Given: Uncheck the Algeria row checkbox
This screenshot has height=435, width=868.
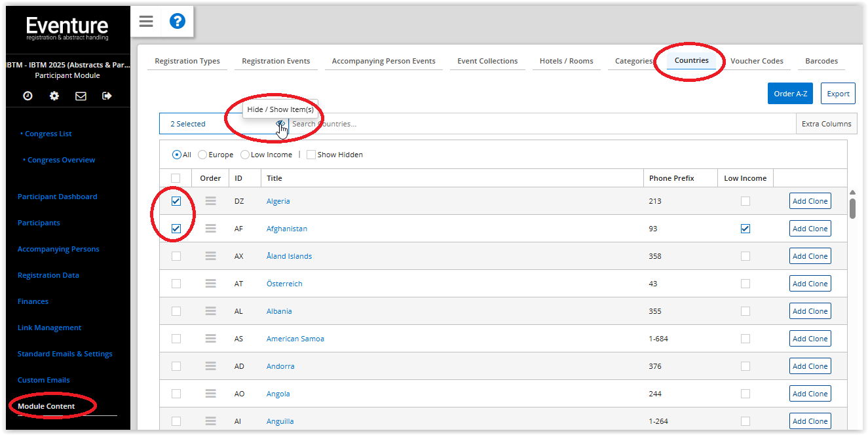Looking at the screenshot, I should [176, 201].
